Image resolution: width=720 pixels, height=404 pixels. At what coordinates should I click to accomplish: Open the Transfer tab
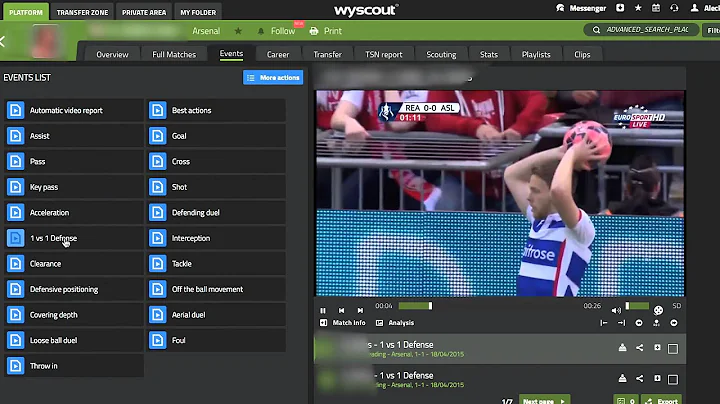tap(327, 55)
